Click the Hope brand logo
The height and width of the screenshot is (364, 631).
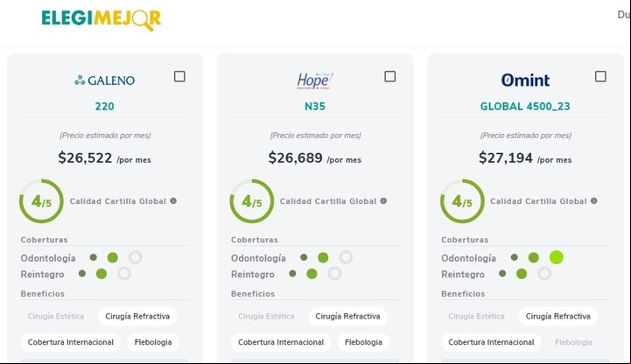(315, 80)
